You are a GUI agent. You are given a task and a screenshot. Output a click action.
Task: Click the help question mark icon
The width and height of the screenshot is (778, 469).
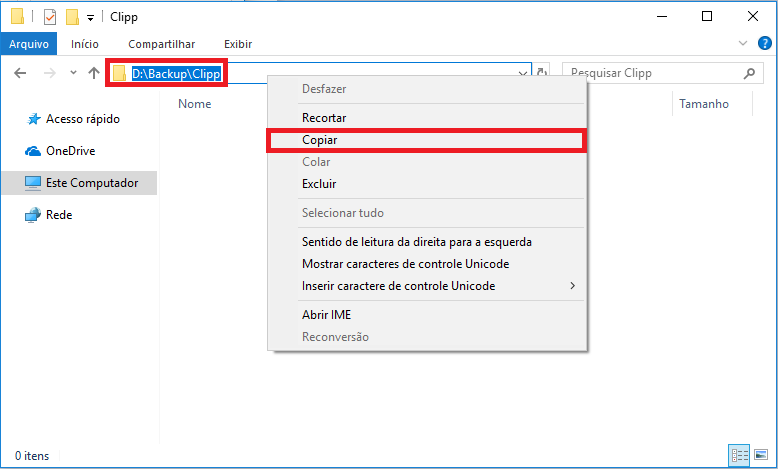762,44
